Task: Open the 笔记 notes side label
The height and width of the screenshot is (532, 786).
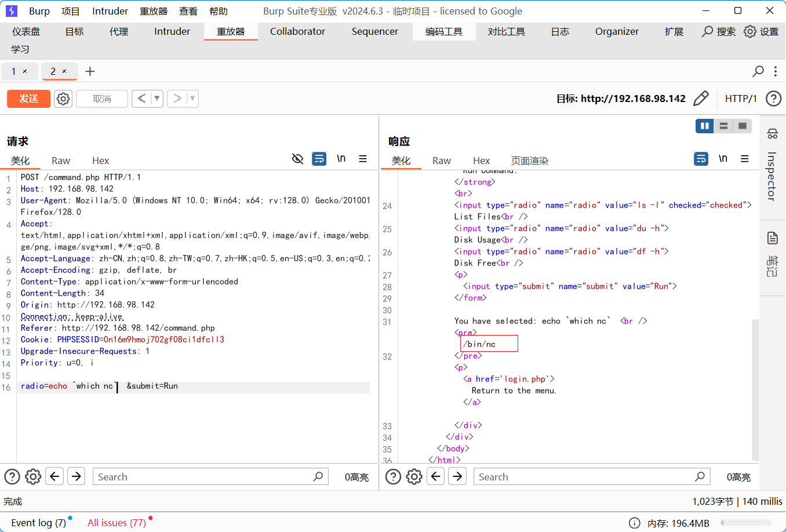Action: (773, 267)
